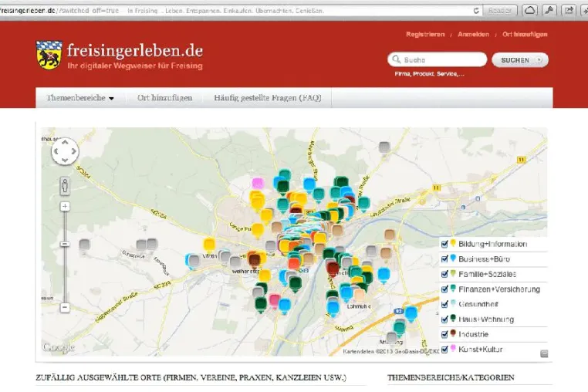Viewport: 588px width, 392px height.
Task: Click the Reader button in address bar
Action: [500, 11]
